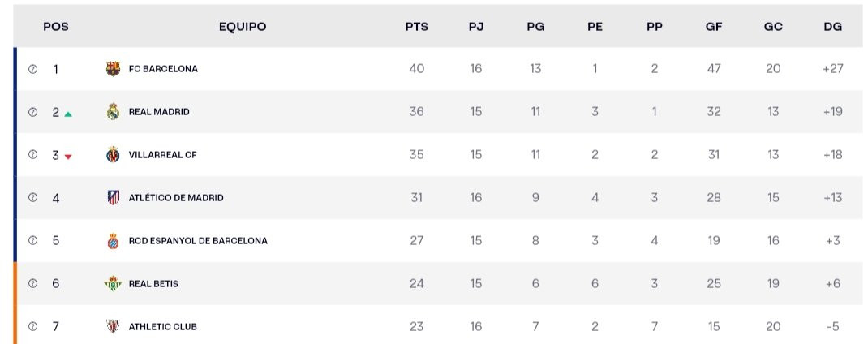The width and height of the screenshot is (868, 344).
Task: Click the Atlético de Madrid crest
Action: pos(113,198)
